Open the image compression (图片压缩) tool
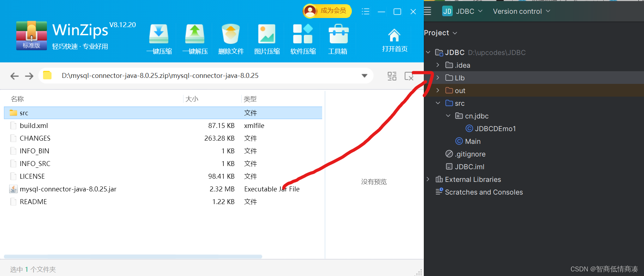The image size is (644, 276). pyautogui.click(x=267, y=39)
